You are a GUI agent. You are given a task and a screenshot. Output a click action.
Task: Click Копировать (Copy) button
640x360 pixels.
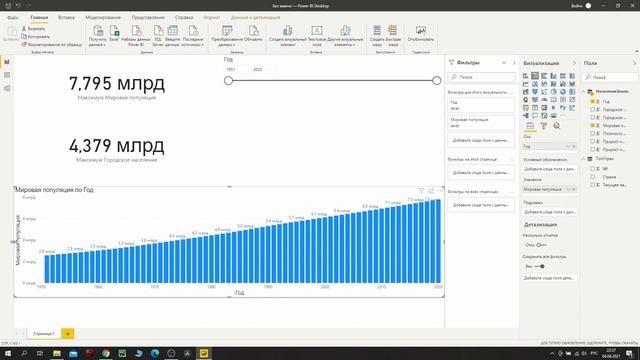(36, 37)
